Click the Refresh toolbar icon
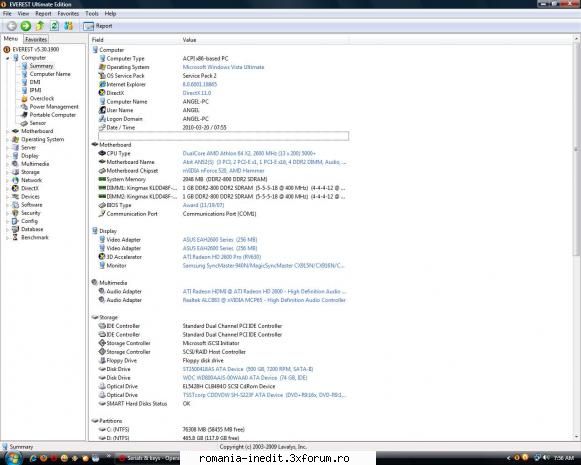 [x=54, y=26]
